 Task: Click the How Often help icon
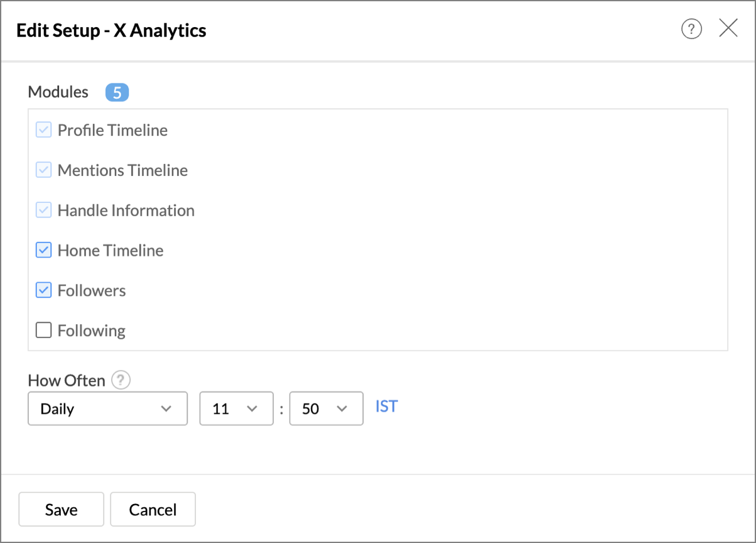tap(121, 380)
